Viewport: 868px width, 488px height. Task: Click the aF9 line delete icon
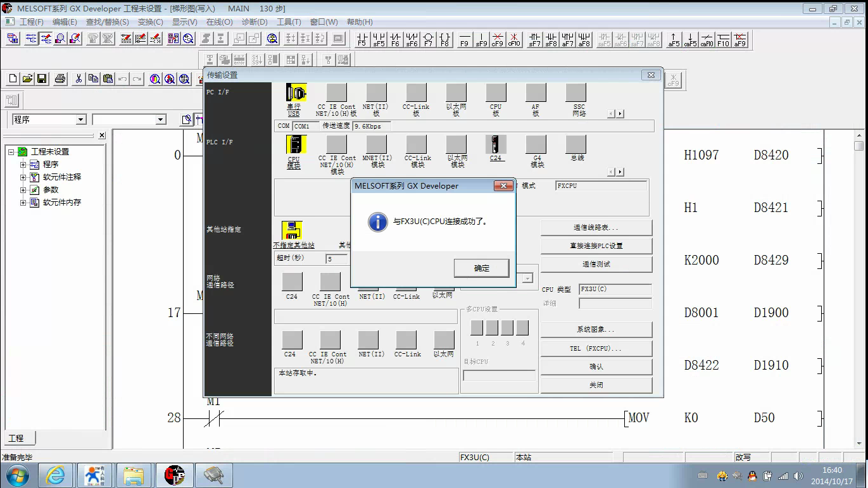[739, 40]
